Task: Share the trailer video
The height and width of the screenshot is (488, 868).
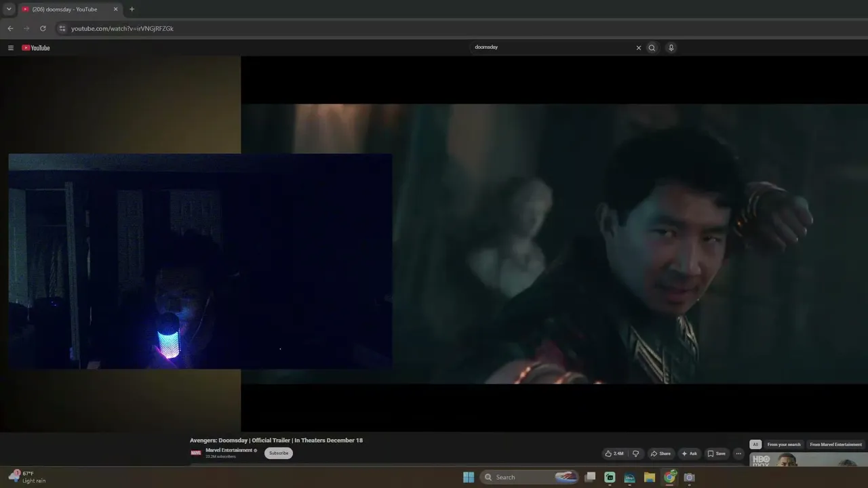Action: tap(660, 453)
